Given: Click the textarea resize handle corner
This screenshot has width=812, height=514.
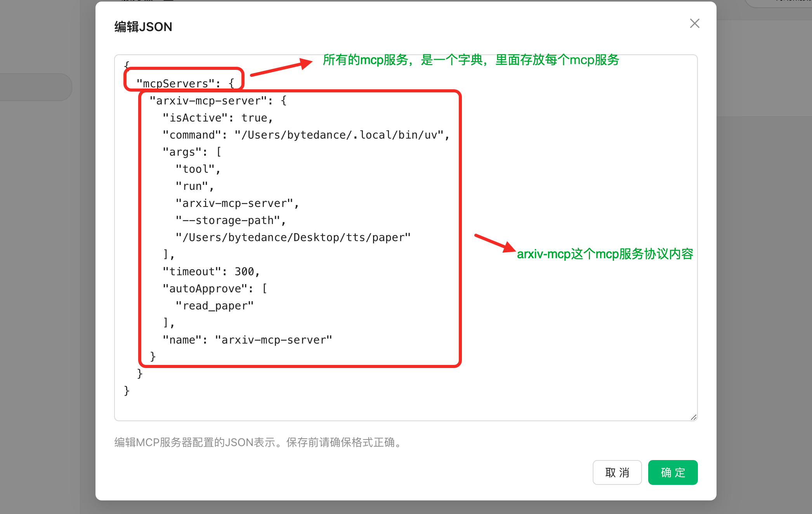Looking at the screenshot, I should tap(694, 417).
